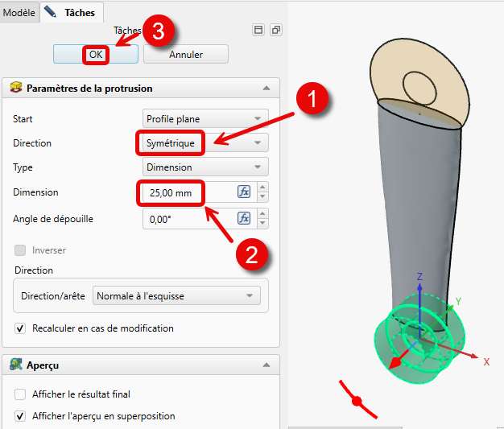Decrease Angle de dépouille with down arrow
Image resolution: width=504 pixels, height=429 pixels.
(262, 223)
